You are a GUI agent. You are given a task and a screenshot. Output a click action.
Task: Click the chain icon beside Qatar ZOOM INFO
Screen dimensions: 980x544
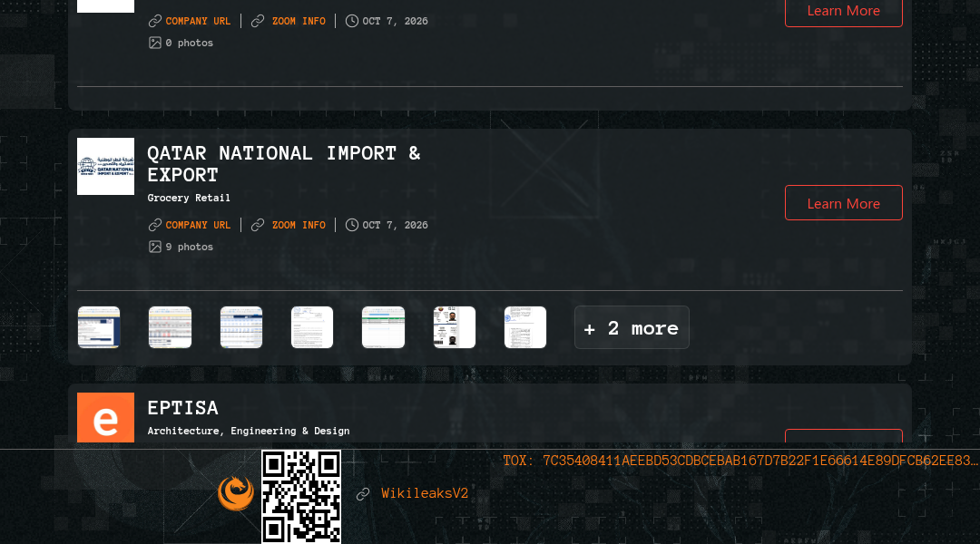[x=258, y=225]
